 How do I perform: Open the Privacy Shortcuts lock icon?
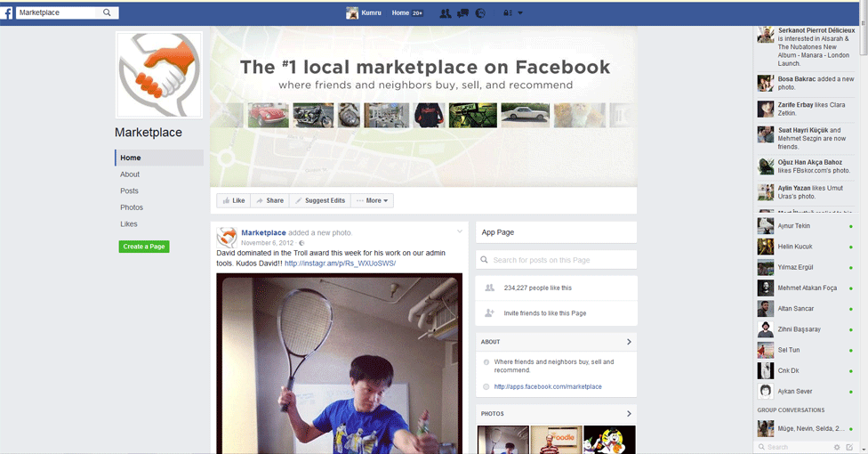[508, 12]
